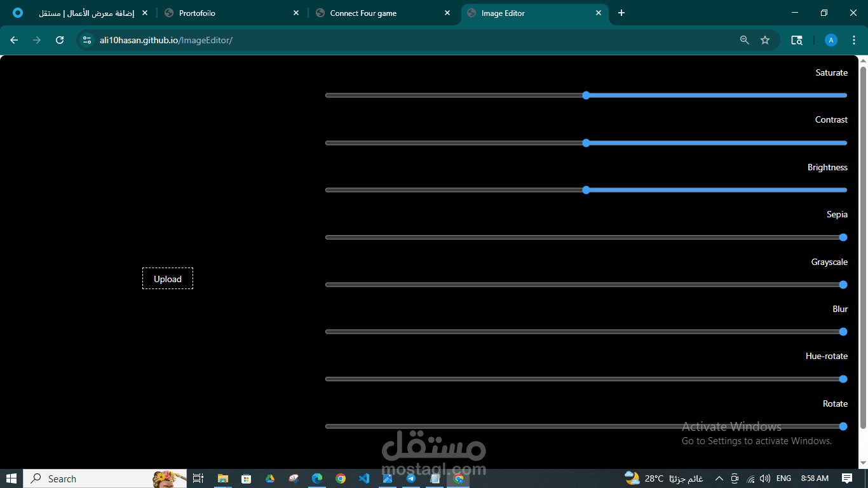Image resolution: width=868 pixels, height=488 pixels.
Task: Open the clock showing 8:58 AM
Action: point(815,478)
